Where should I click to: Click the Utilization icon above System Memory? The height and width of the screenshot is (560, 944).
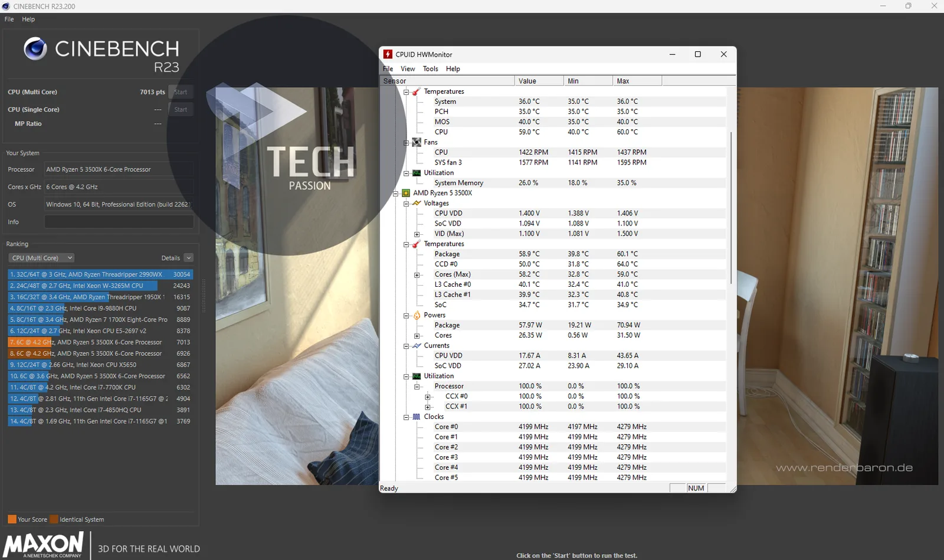click(417, 173)
